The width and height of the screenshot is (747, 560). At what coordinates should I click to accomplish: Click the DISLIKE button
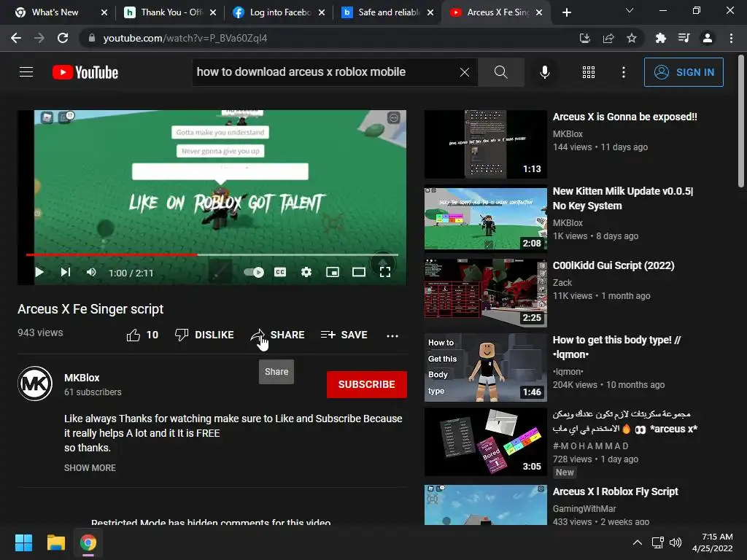204,335
